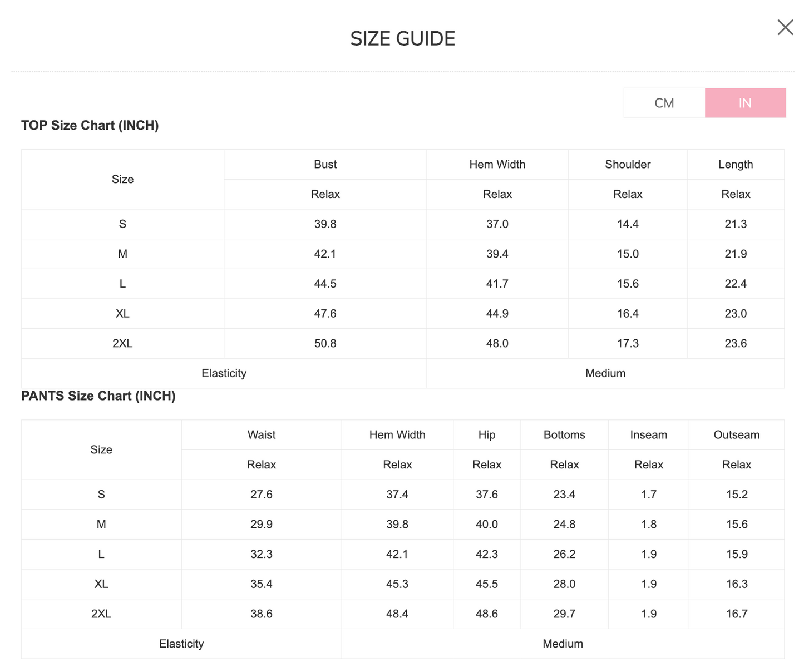
Task: Click pants Elasticity Medium cell
Action: [x=563, y=644]
